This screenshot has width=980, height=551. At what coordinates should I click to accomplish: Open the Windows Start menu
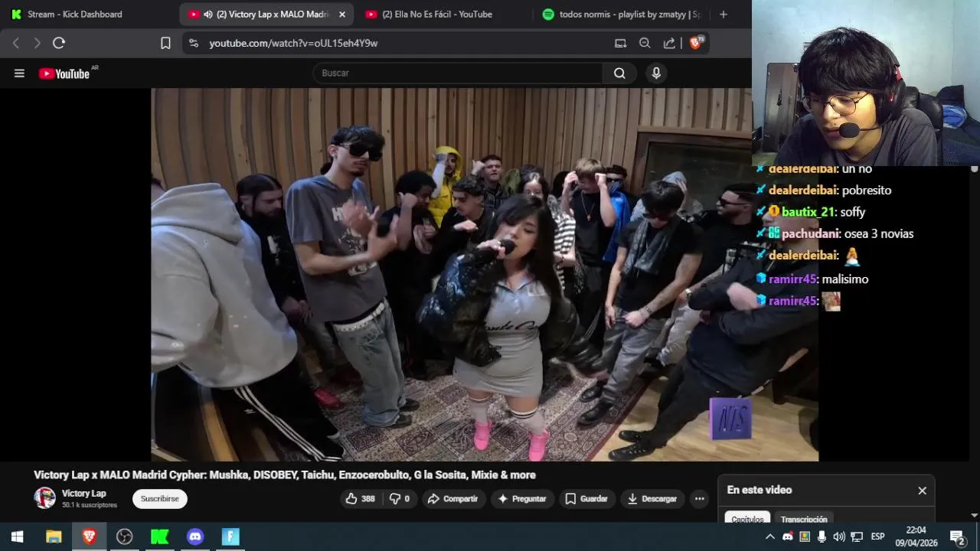pyautogui.click(x=17, y=536)
